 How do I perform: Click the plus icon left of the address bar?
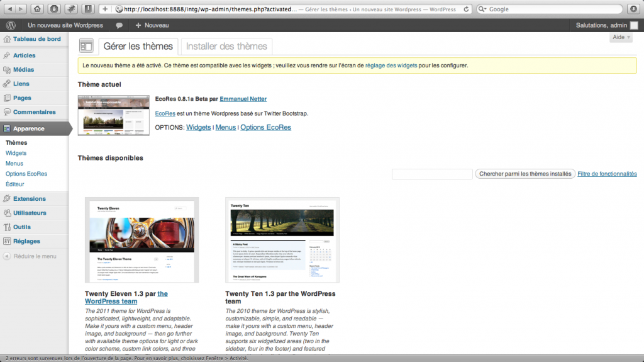coord(105,9)
